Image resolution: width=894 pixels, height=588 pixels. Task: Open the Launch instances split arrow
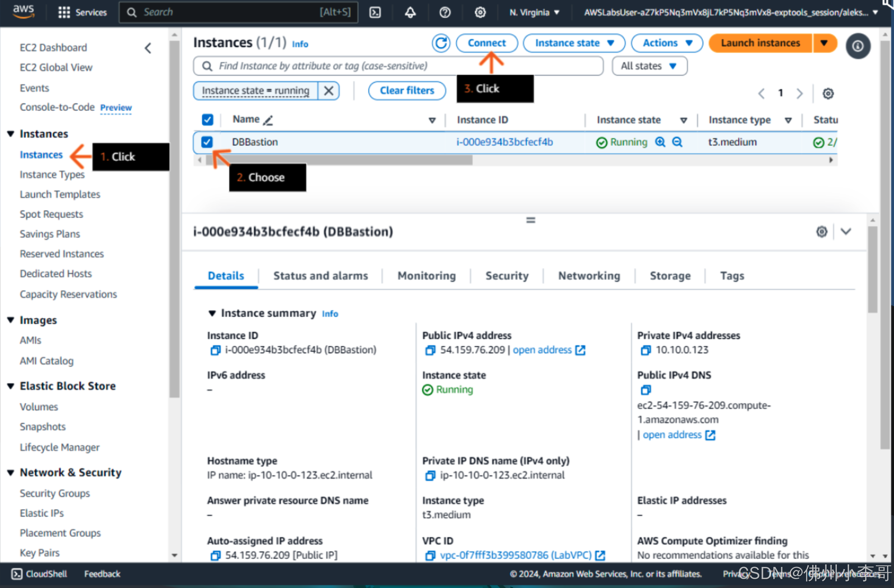coord(824,43)
